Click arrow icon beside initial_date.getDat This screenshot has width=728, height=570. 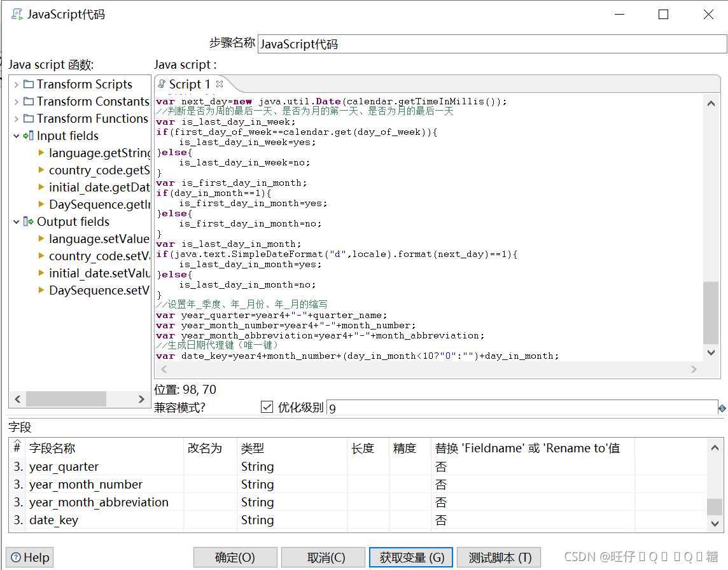(41, 187)
